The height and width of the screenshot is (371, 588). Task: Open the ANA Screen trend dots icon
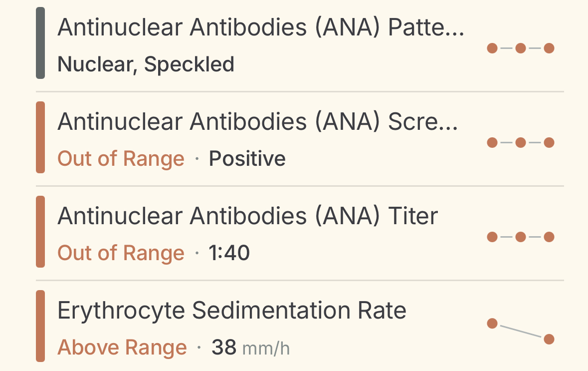[520, 143]
